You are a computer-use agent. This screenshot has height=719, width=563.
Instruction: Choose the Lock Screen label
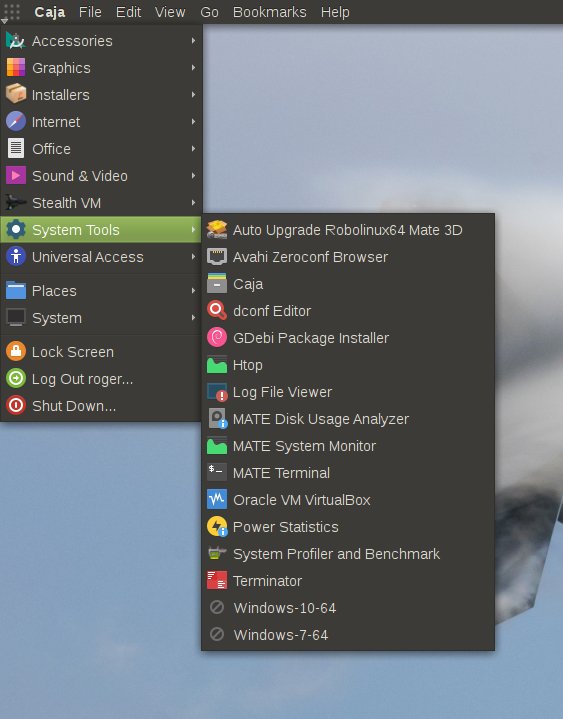73,352
